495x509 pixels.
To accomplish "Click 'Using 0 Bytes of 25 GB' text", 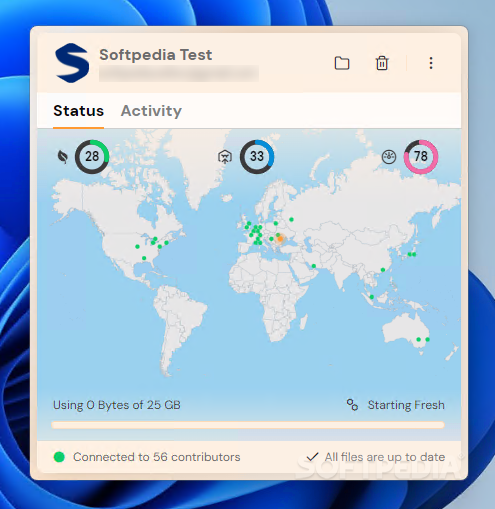I will click(117, 405).
